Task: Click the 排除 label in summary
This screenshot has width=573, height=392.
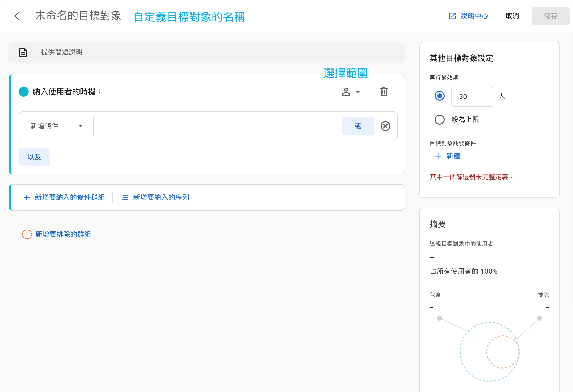Action: coord(543,295)
